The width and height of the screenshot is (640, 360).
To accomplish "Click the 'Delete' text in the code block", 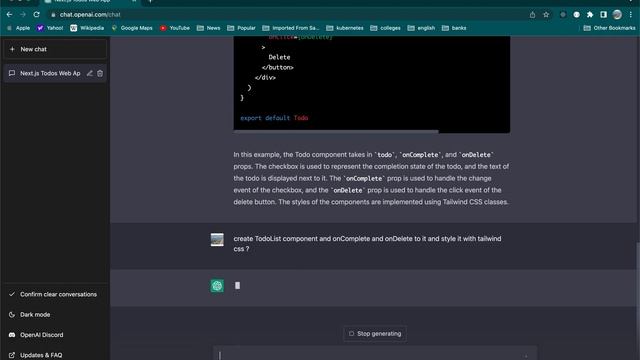I will point(279,57).
